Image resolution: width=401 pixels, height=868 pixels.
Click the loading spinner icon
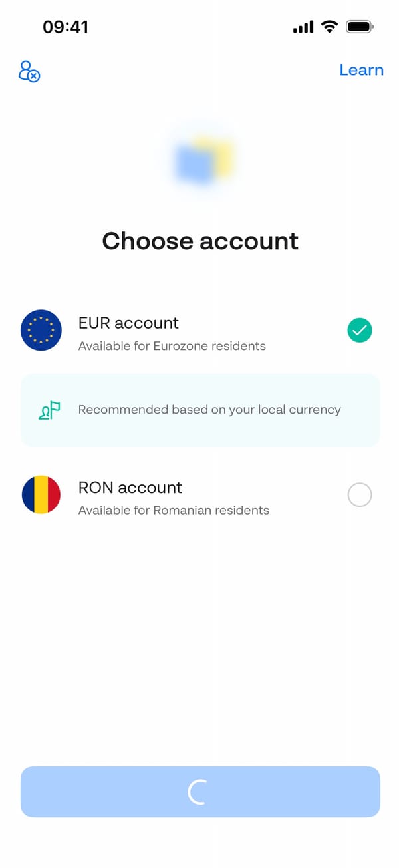coord(199,792)
